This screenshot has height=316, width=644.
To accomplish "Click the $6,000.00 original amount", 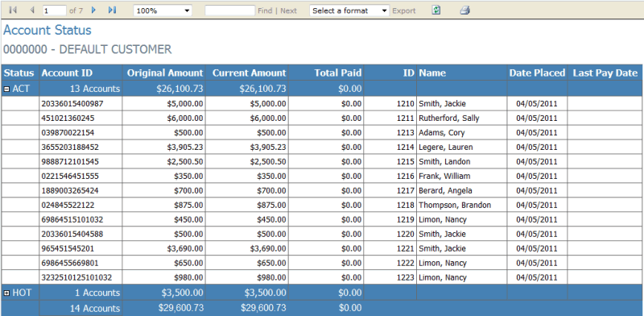I will pos(185,118).
